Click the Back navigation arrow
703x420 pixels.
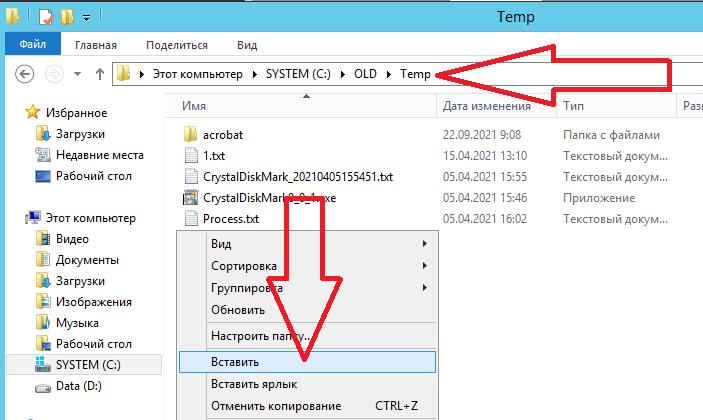point(24,74)
